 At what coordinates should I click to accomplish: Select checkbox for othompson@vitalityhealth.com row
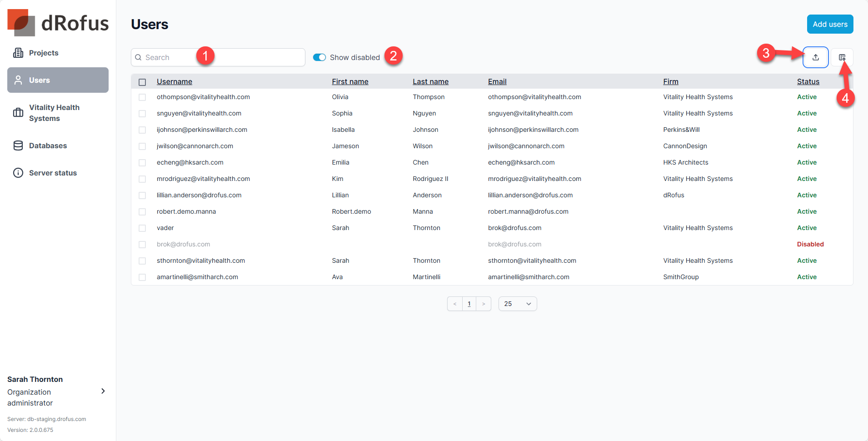(142, 97)
